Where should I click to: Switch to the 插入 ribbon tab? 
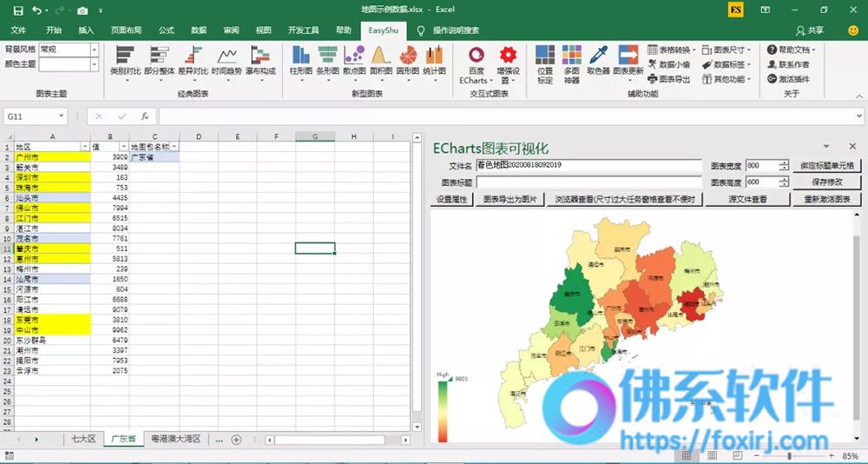click(x=86, y=30)
